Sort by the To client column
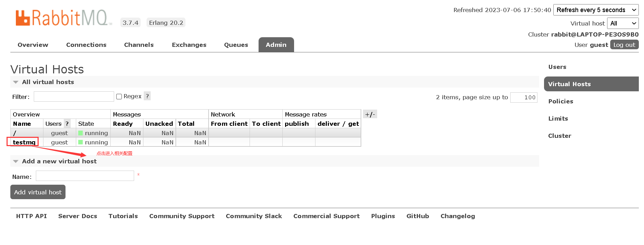The width and height of the screenshot is (644, 245). point(266,124)
